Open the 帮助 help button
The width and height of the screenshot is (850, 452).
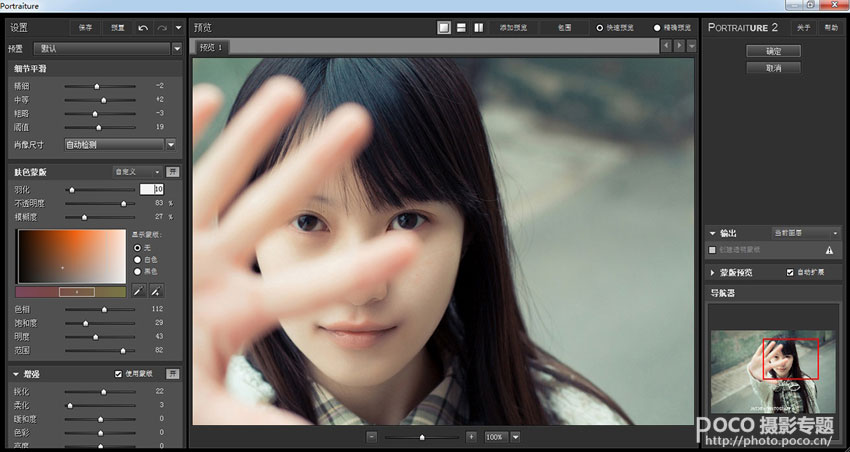[830, 28]
